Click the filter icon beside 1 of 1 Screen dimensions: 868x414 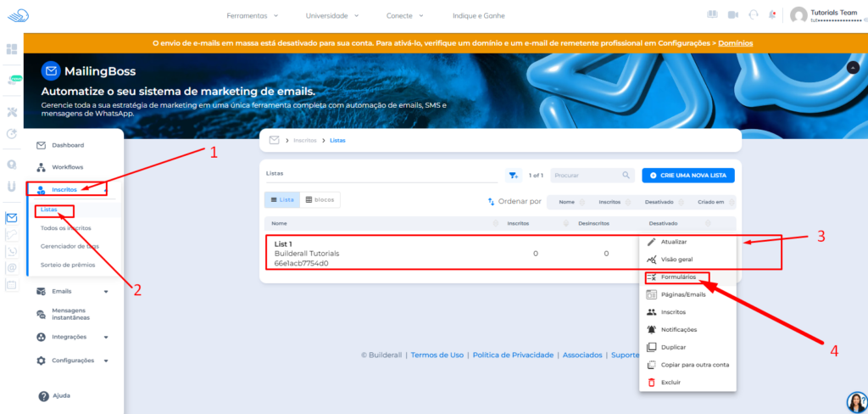(x=513, y=176)
